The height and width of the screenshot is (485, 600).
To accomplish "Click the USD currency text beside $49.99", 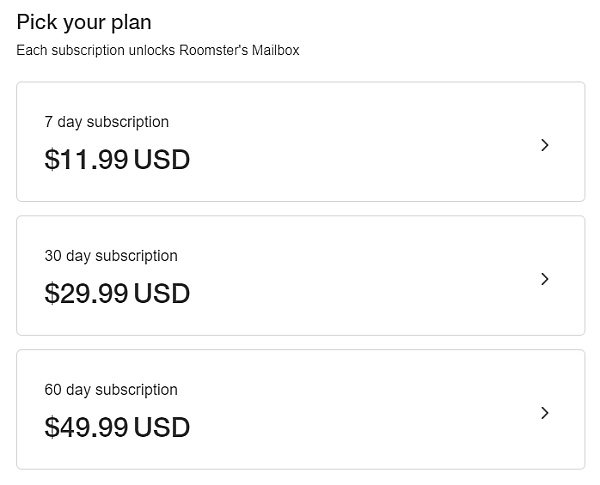I will (162, 428).
